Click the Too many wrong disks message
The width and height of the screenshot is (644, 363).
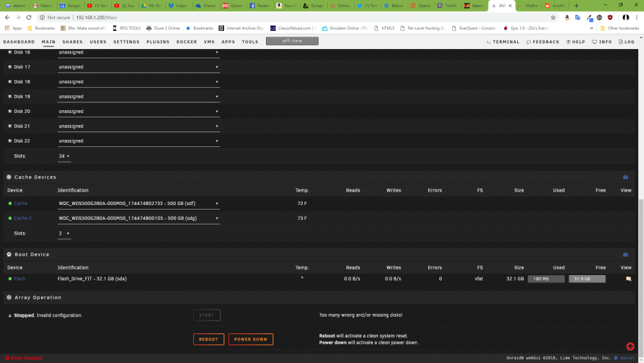(x=361, y=315)
